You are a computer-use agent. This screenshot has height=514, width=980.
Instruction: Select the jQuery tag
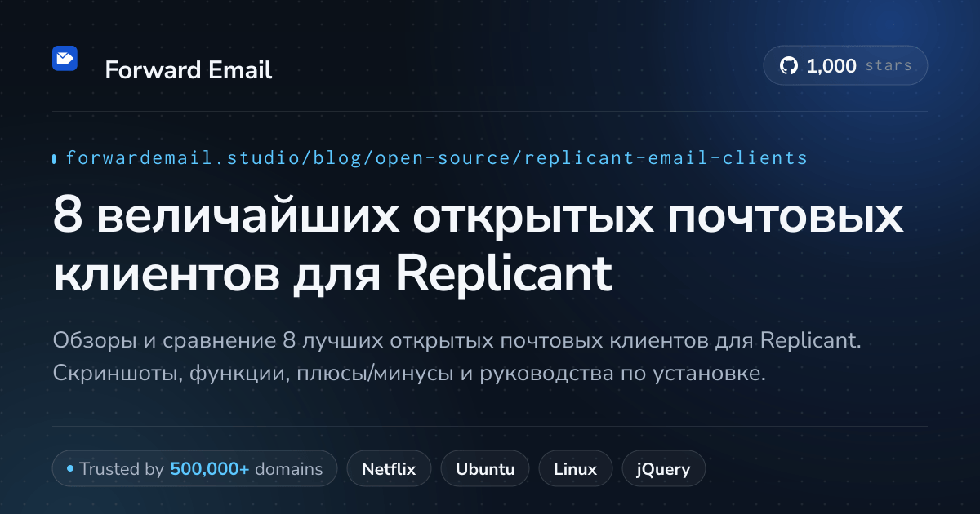[x=664, y=469]
